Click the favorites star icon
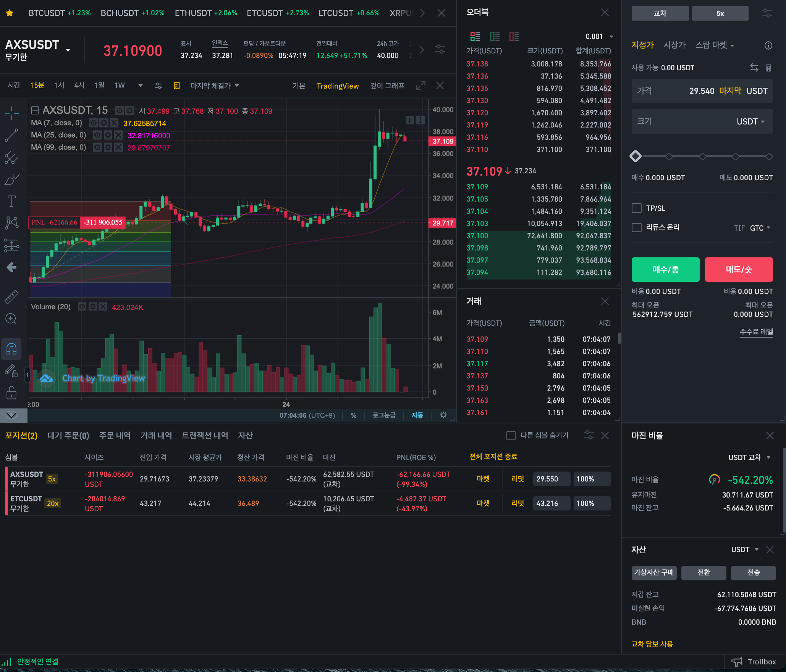The image size is (786, 672). (x=10, y=13)
